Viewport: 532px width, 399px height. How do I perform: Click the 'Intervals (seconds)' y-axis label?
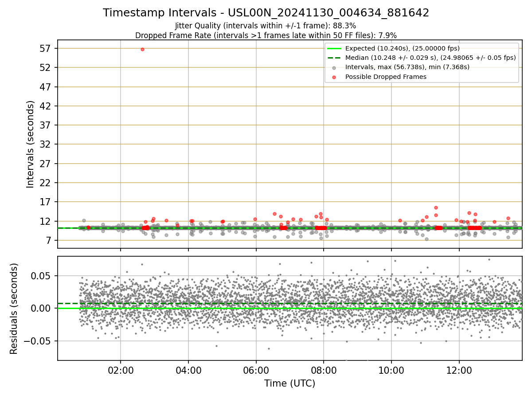tap(30, 144)
